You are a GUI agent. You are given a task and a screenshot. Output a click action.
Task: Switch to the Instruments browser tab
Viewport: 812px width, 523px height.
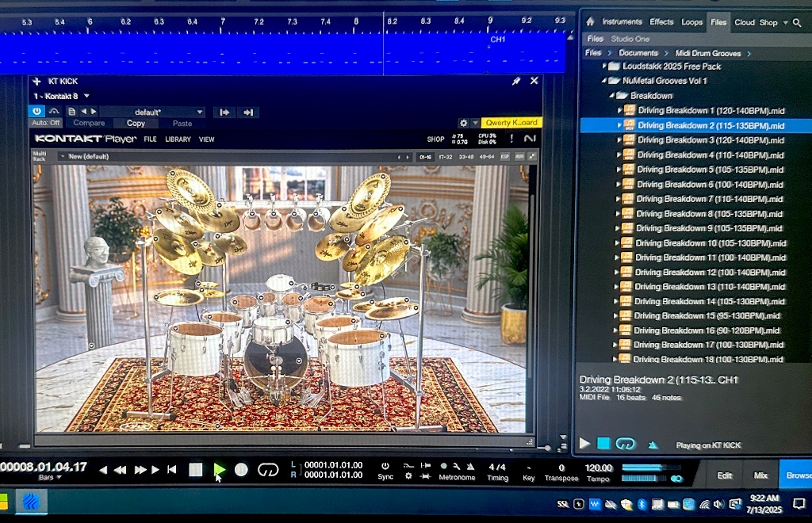(622, 21)
